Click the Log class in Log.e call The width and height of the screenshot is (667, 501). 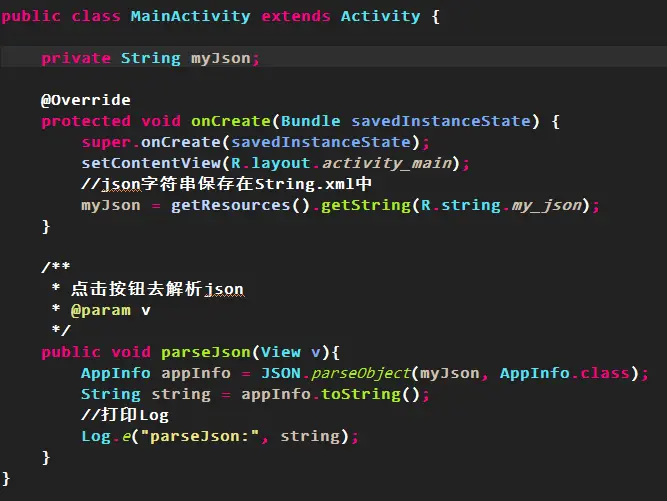click(96, 436)
